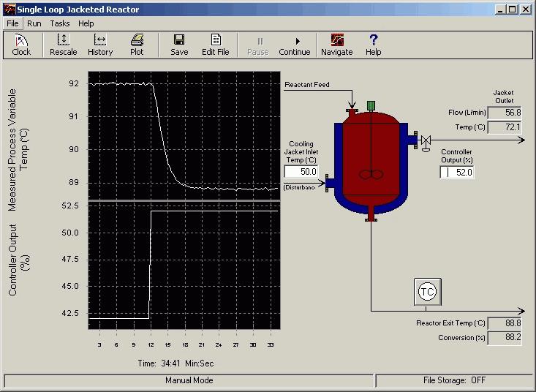Click Continue to resume simulation
This screenshot has width=536, height=392.
point(294,46)
